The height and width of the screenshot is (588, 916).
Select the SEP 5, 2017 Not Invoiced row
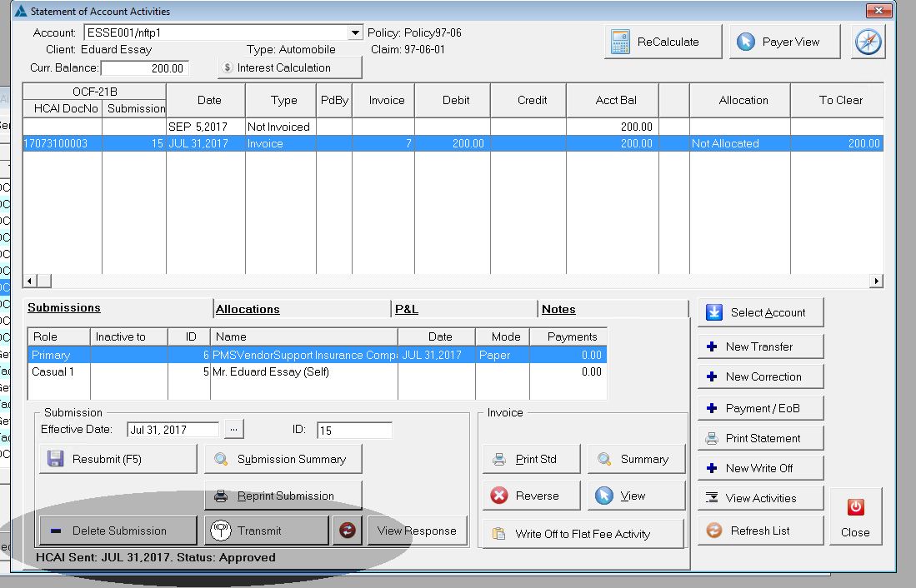[x=333, y=127]
